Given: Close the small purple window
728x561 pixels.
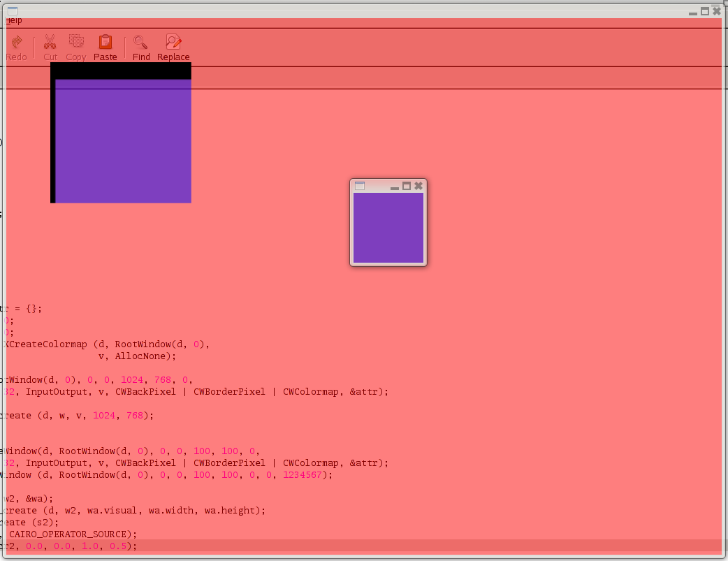Looking at the screenshot, I should click(x=418, y=186).
